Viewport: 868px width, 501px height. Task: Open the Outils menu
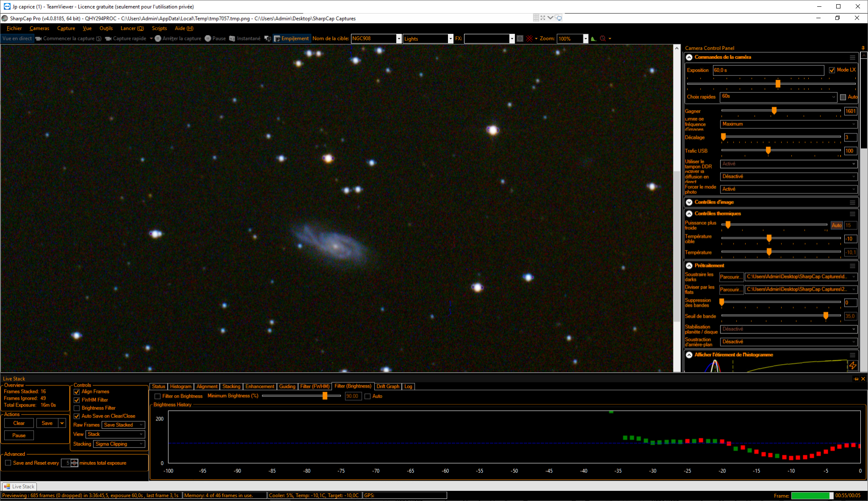click(106, 28)
